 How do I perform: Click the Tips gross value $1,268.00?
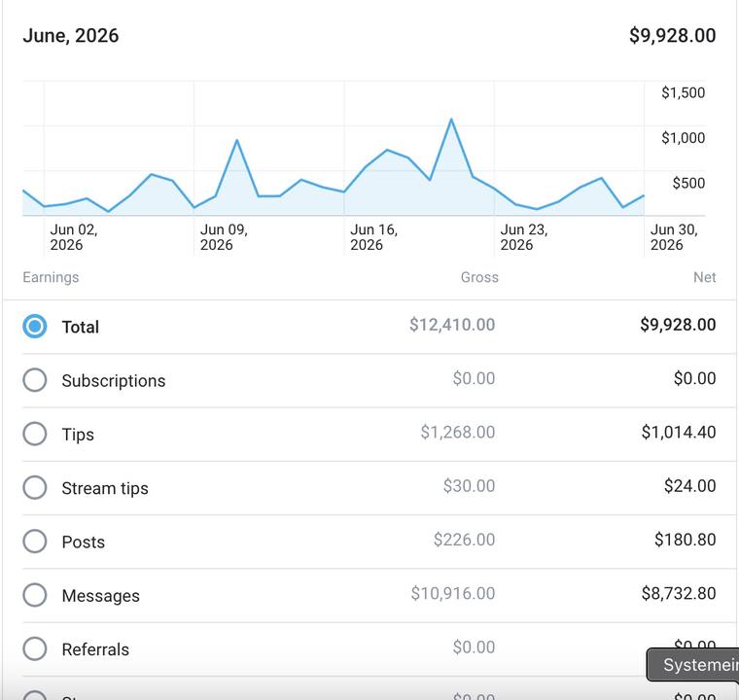458,433
